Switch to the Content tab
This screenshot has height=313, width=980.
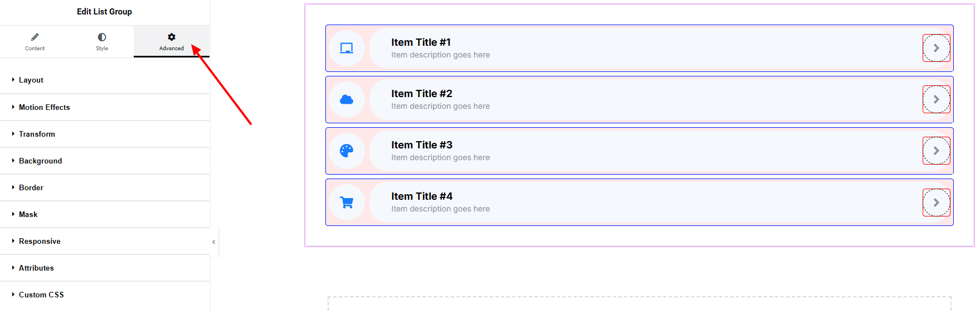[35, 41]
